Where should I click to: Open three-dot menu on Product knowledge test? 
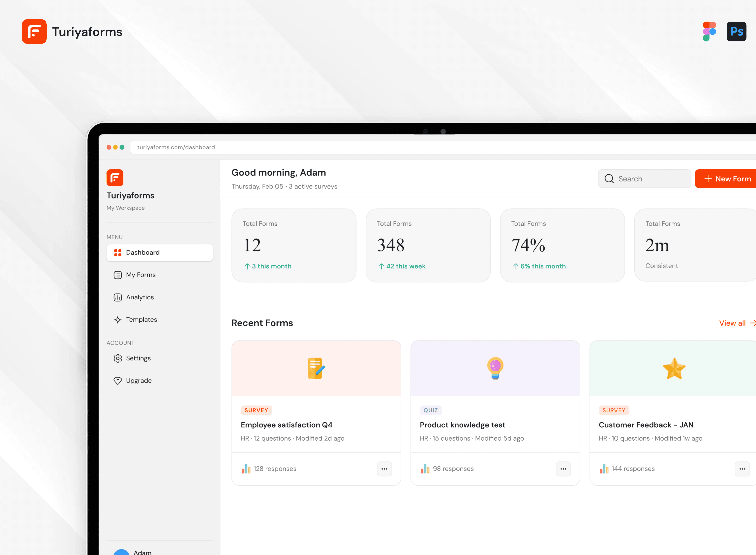pyautogui.click(x=563, y=469)
